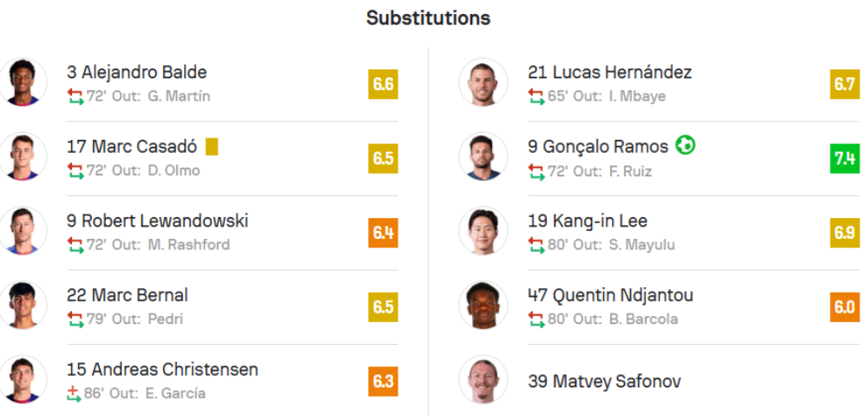Click Alejandro Balde's substitution arrows icon

point(75,96)
